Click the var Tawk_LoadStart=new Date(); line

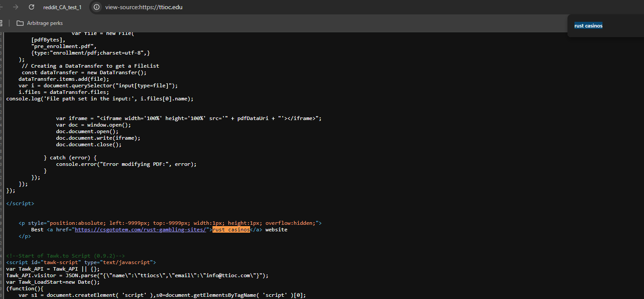click(x=53, y=282)
